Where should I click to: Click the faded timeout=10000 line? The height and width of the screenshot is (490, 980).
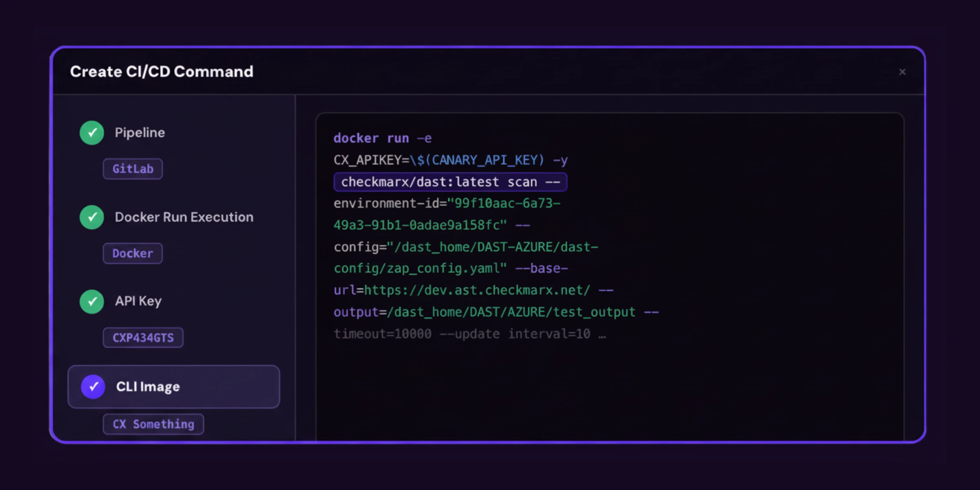click(x=470, y=334)
